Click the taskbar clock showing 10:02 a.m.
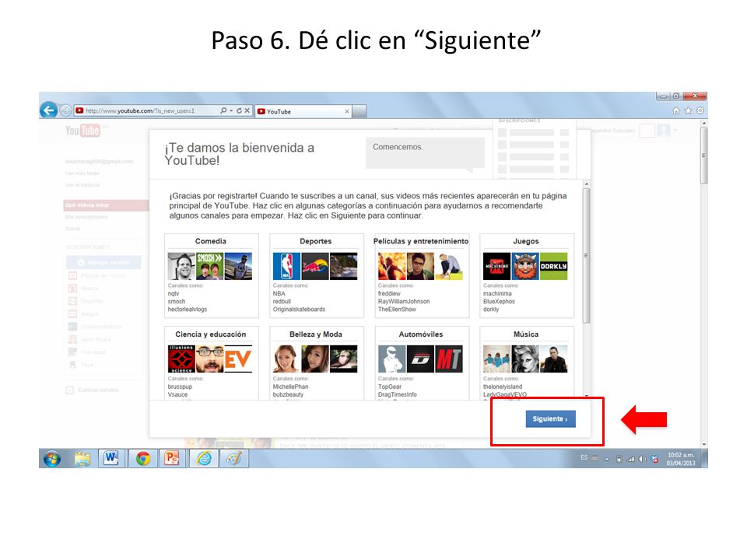 point(681,459)
